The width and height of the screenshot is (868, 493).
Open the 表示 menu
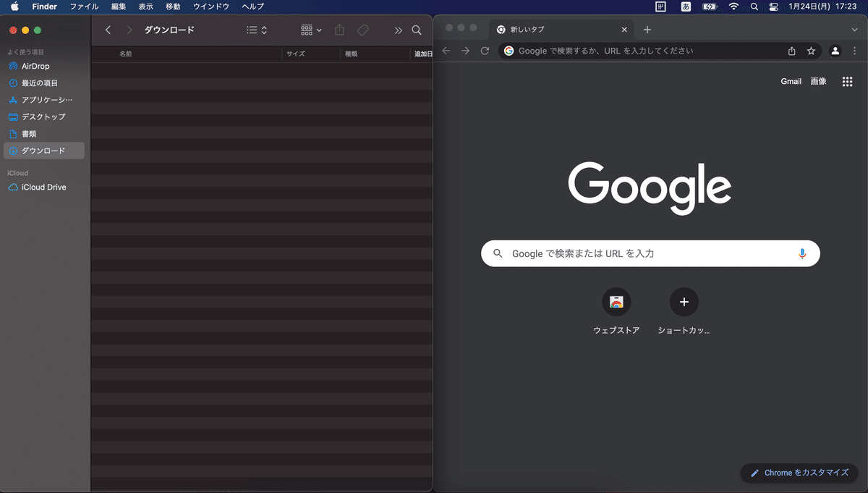(146, 7)
